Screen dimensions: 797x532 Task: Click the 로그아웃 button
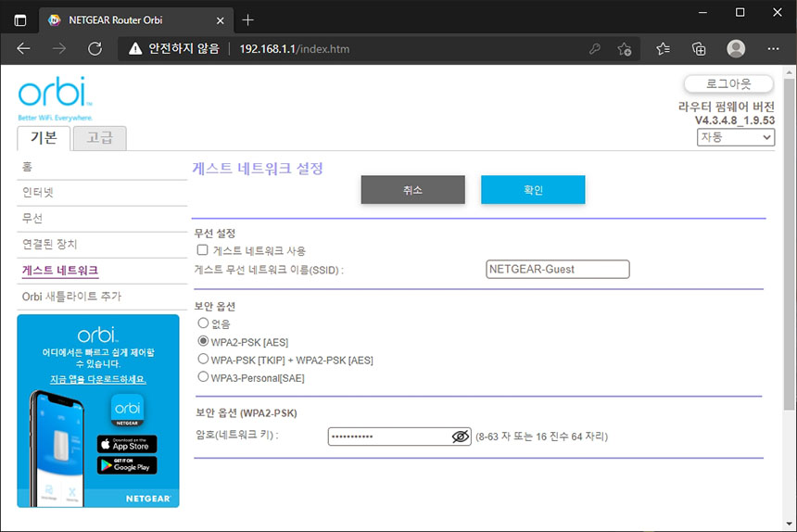pyautogui.click(x=729, y=83)
